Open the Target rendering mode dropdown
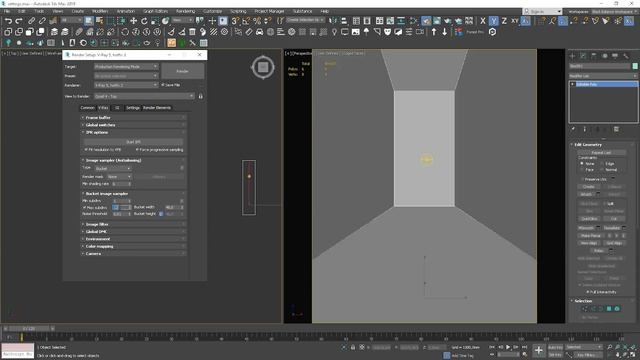This screenshot has width=640, height=360. click(x=126, y=67)
